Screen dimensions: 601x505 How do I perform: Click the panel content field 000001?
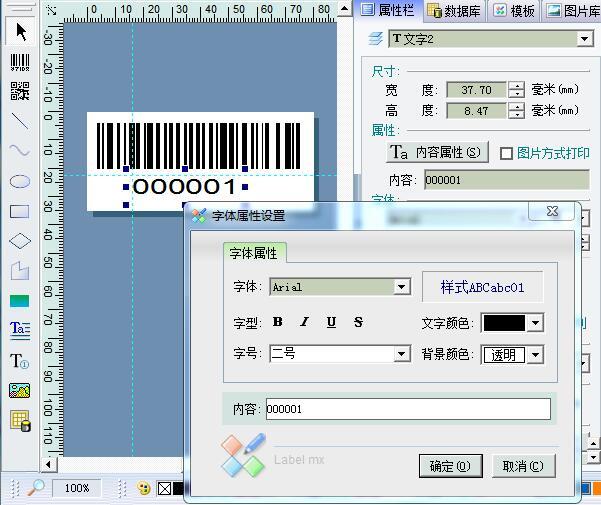507,180
